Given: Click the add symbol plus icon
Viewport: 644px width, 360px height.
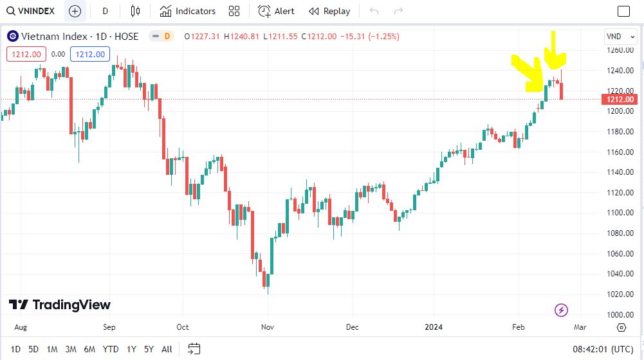Looking at the screenshot, I should coord(75,11).
